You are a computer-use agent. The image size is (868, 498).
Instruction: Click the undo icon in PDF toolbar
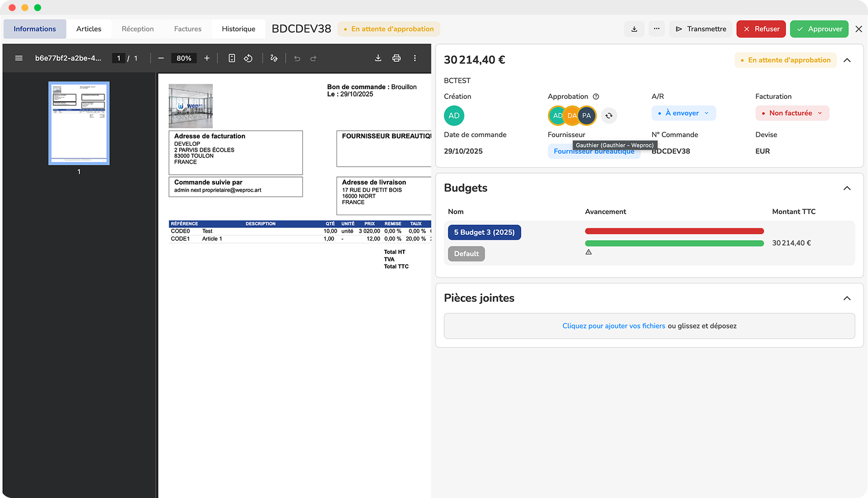[x=297, y=58]
